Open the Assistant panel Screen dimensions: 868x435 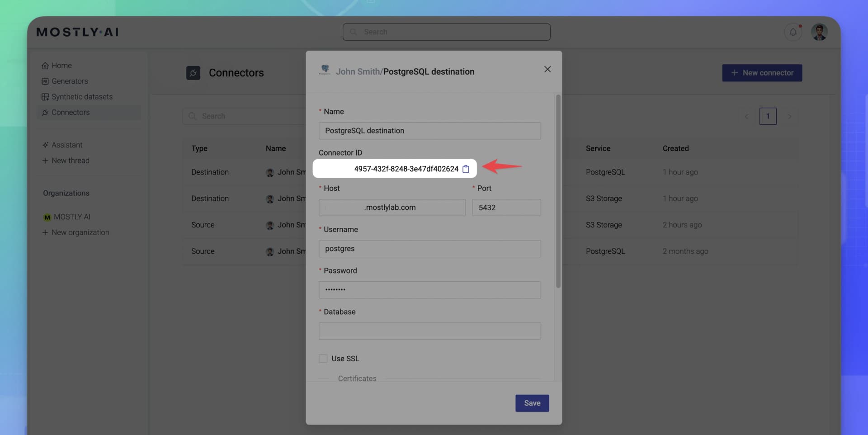(66, 145)
